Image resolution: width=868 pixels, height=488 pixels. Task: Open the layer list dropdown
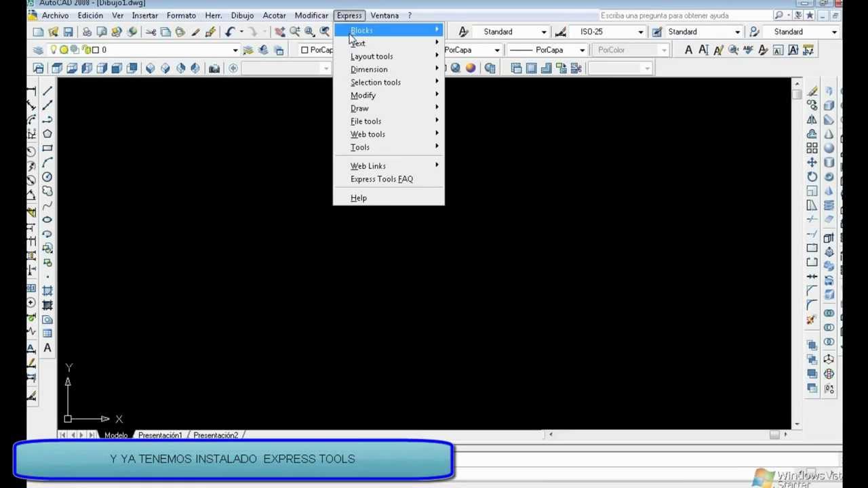pyautogui.click(x=235, y=49)
